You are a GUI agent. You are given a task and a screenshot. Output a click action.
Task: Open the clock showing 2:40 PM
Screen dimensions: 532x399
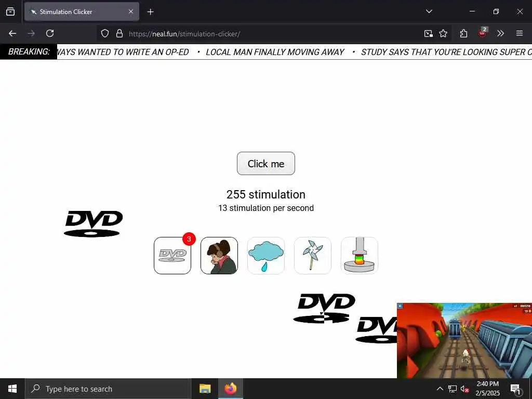pyautogui.click(x=487, y=389)
